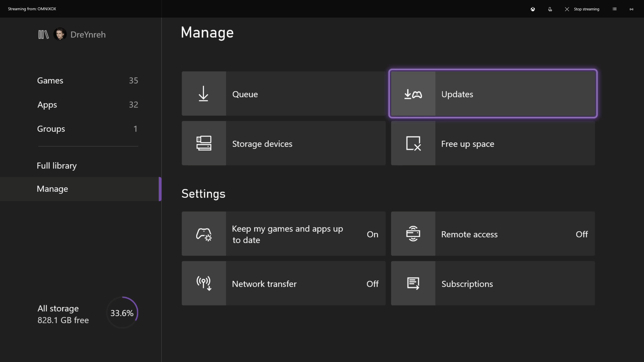Click the 33.6% storage usage ring
This screenshot has height=362, width=644.
coord(122,313)
